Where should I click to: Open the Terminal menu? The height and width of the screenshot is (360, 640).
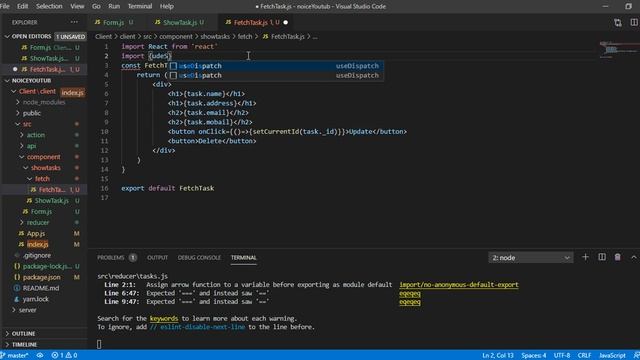tap(140, 6)
